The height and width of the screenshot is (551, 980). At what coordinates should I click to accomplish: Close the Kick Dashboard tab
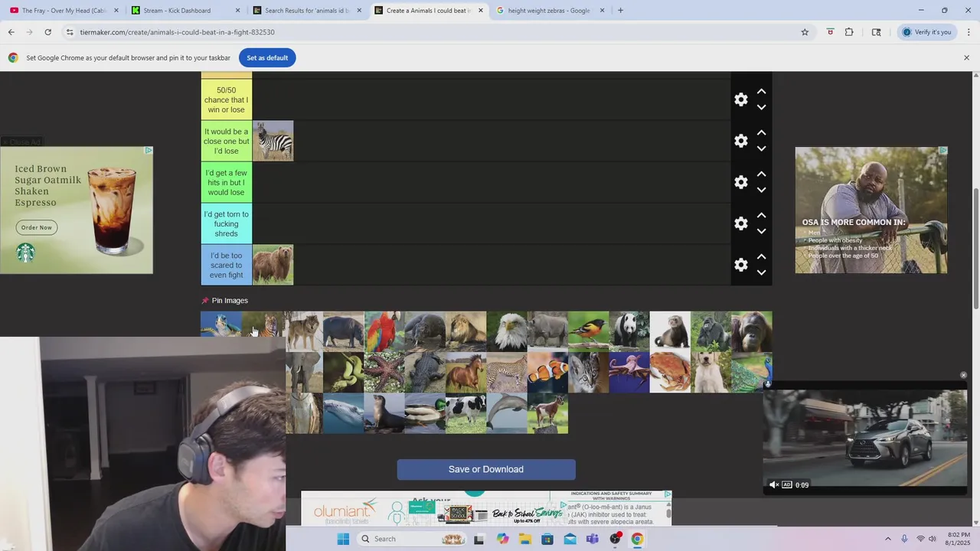(x=237, y=11)
